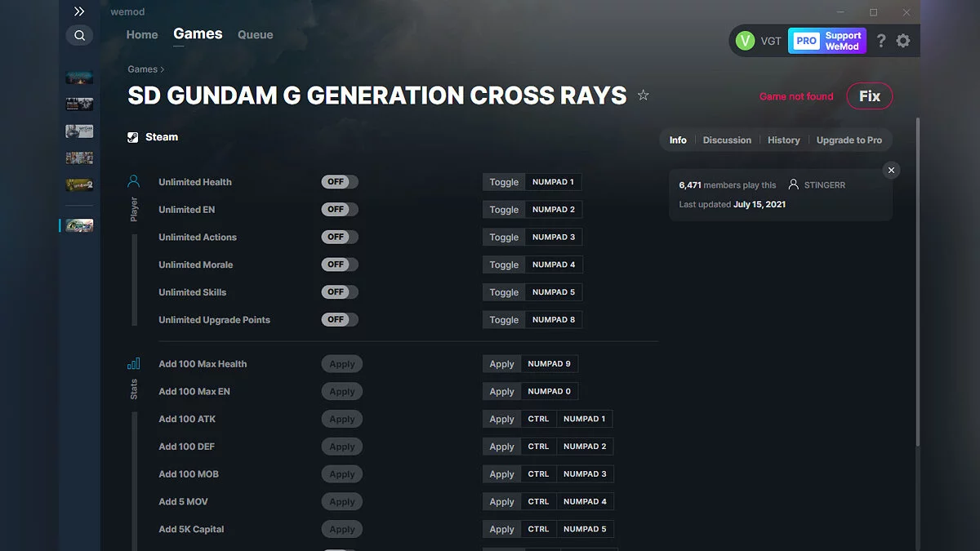Click the NUMPAD 5 key for Add 5K Capital
This screenshot has height=551, width=980.
tap(585, 529)
